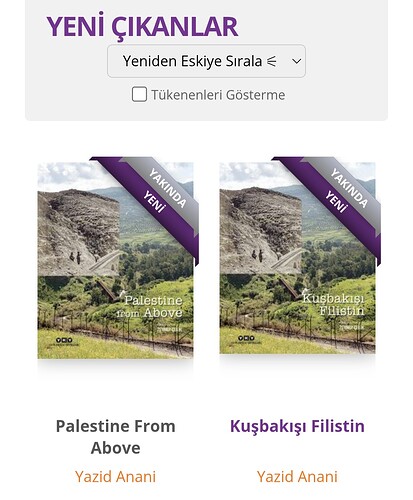Click the Kuşbakışı Filistin title link

(x=297, y=426)
